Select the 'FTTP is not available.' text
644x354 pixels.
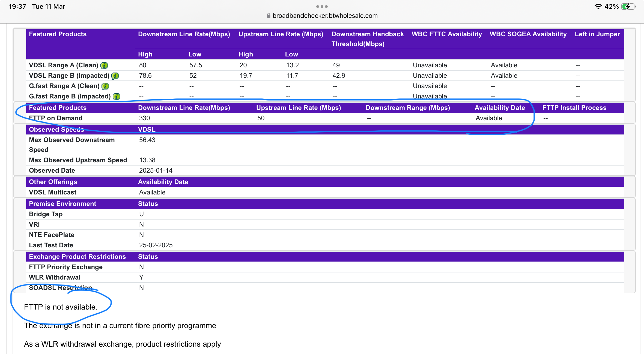pos(61,307)
